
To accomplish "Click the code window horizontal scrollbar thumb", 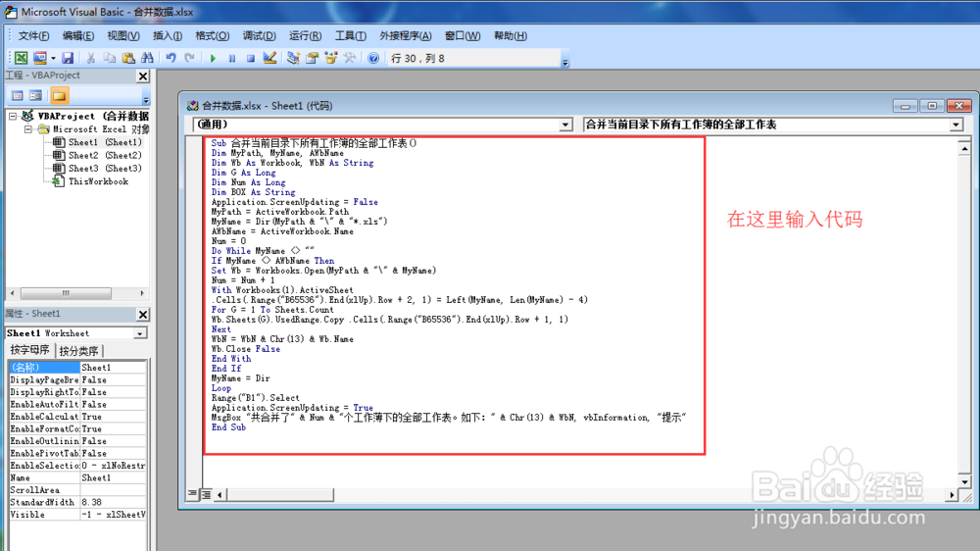I will [279, 495].
